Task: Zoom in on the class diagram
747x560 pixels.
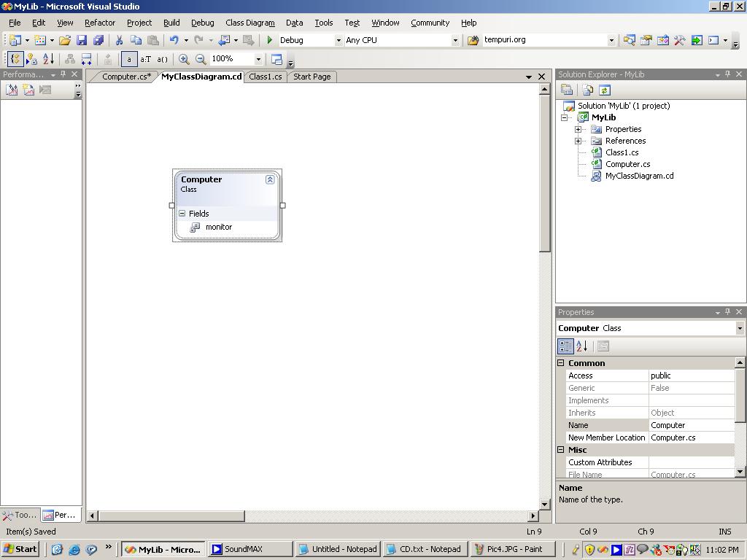Action: click(x=184, y=59)
